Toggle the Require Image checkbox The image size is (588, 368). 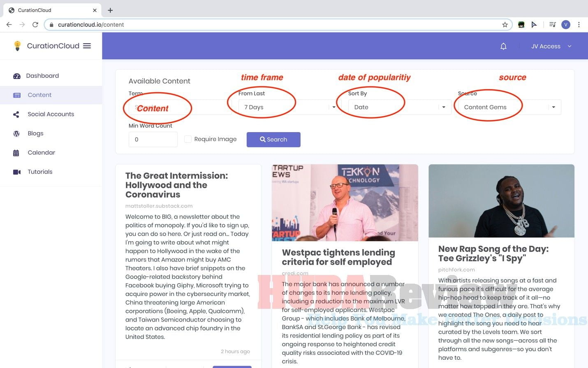coord(188,139)
